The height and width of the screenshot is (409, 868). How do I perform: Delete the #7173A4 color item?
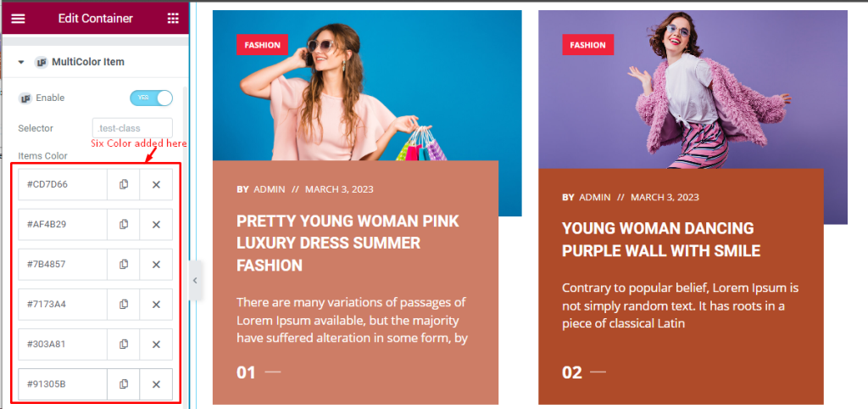point(156,305)
